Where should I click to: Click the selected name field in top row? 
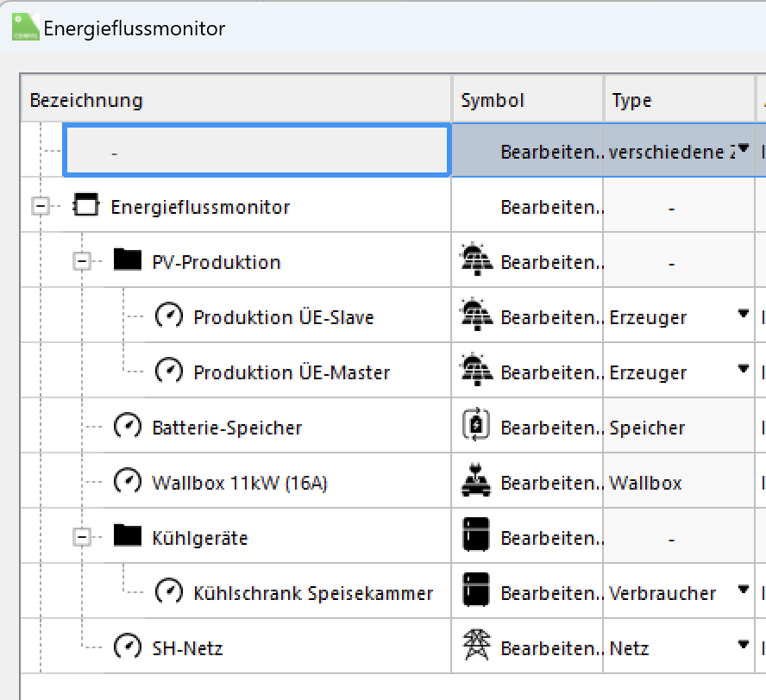tap(256, 152)
